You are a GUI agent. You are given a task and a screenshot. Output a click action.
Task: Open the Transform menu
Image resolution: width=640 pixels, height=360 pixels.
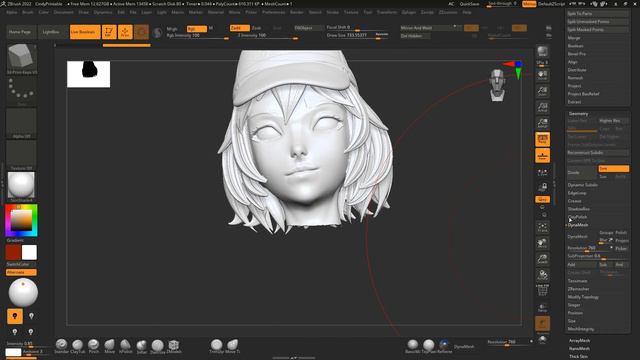pos(387,12)
